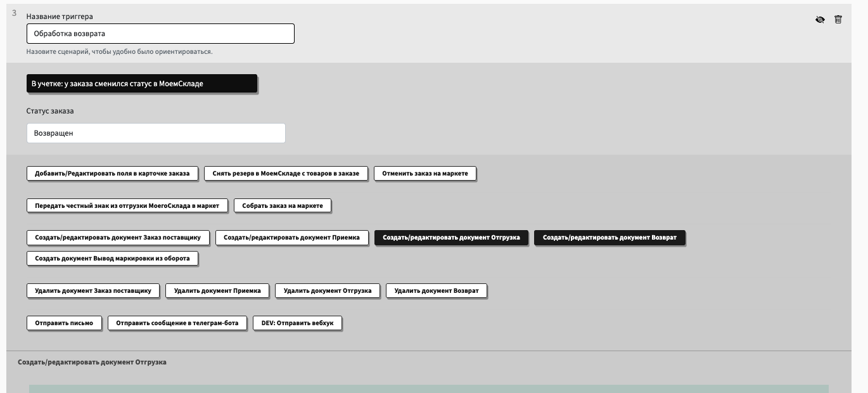868x393 pixels.
Task: Delete the trigger using the trash icon
Action: pyautogui.click(x=838, y=20)
